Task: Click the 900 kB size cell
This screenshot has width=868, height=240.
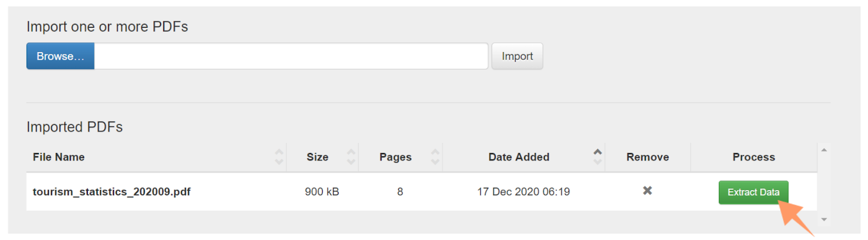Action: (322, 192)
